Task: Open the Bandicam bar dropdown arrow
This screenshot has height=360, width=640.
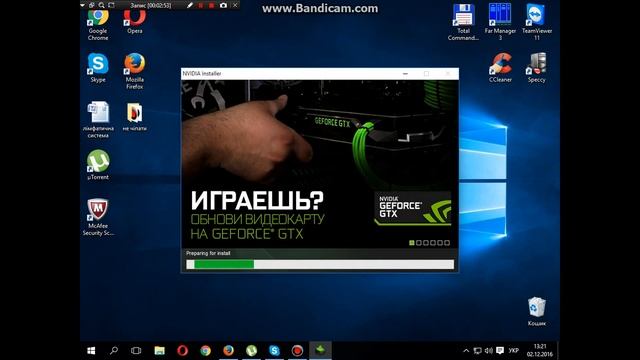Action: [83, 5]
